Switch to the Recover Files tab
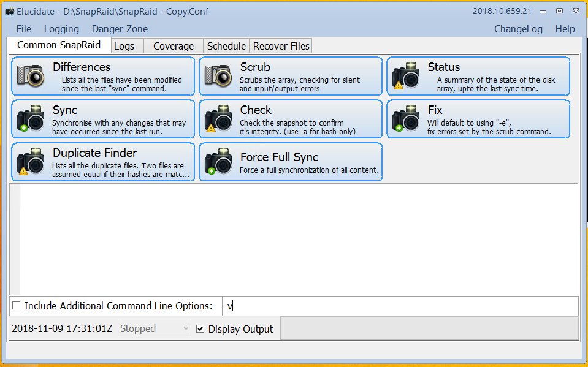Viewport: 588px width, 367px height. click(x=281, y=46)
